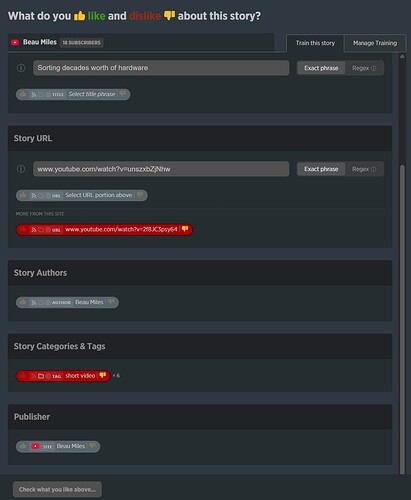Set global scope on the Select URL portion pill
The width and height of the screenshot is (411, 500).
tap(48, 196)
